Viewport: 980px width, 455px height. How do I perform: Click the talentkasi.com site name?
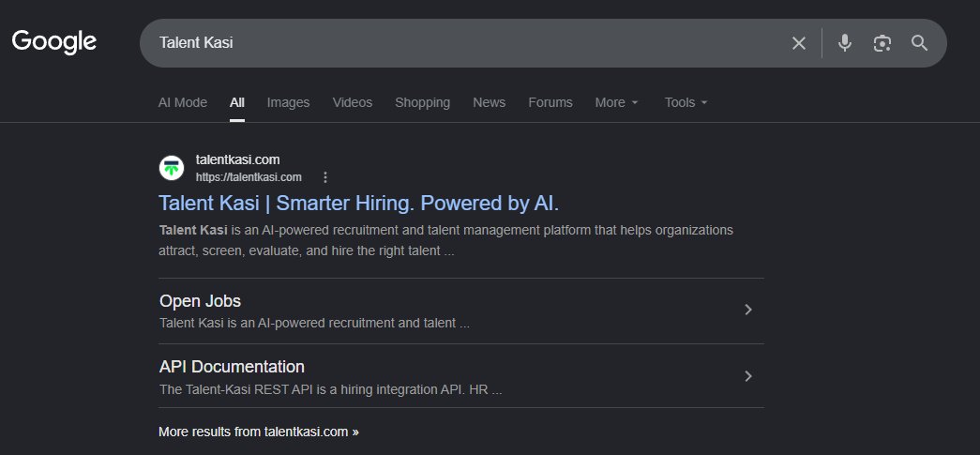point(237,160)
